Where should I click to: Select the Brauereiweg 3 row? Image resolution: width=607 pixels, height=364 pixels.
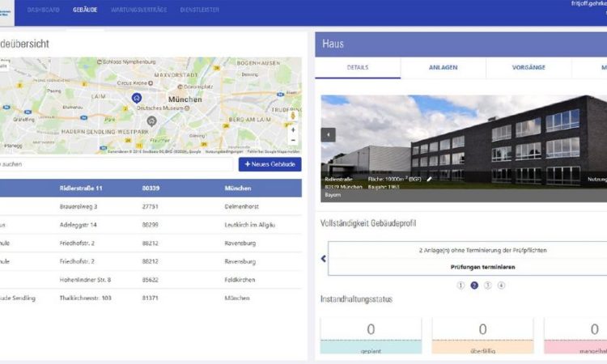[x=151, y=206]
